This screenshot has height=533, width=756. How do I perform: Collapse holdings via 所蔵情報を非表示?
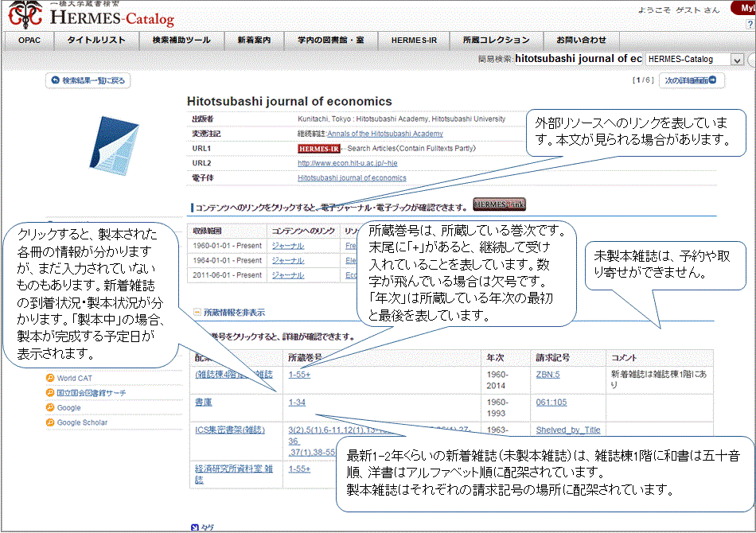click(229, 313)
